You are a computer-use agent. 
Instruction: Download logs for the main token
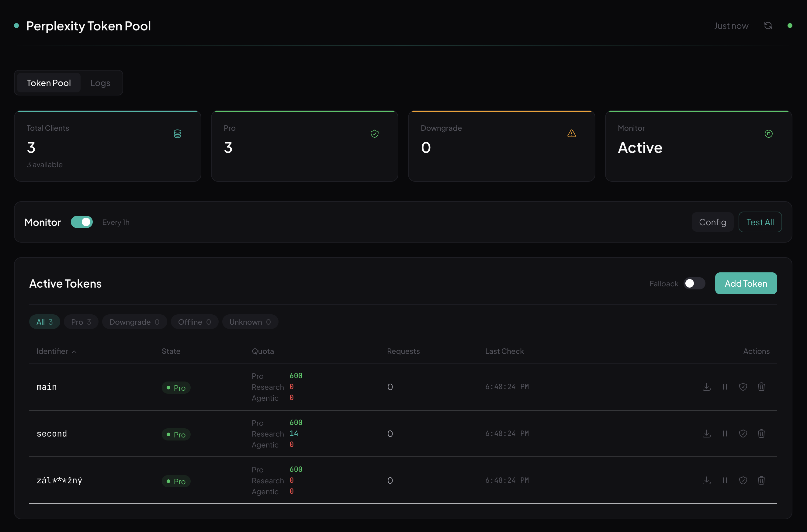coord(707,387)
